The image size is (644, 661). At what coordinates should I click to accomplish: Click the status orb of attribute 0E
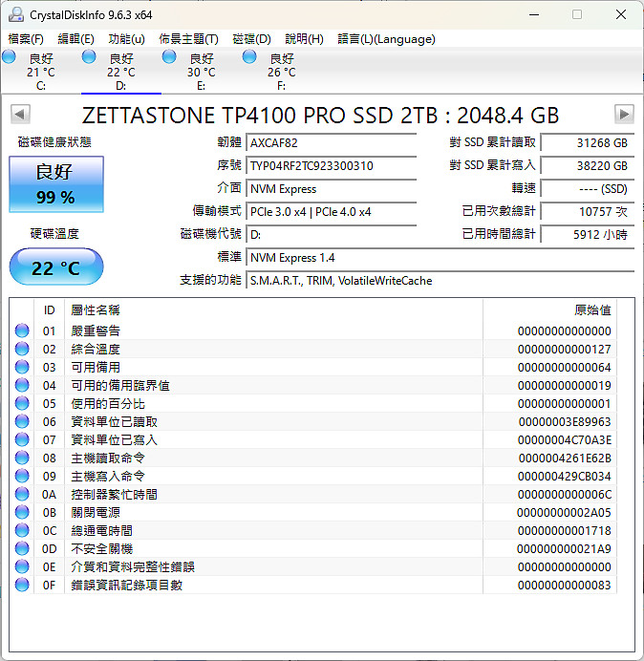(22, 566)
